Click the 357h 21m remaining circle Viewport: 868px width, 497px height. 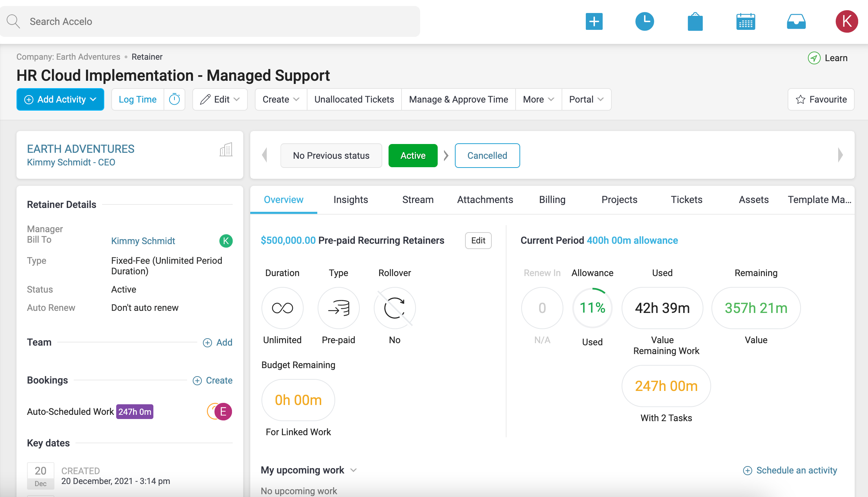[x=756, y=308]
